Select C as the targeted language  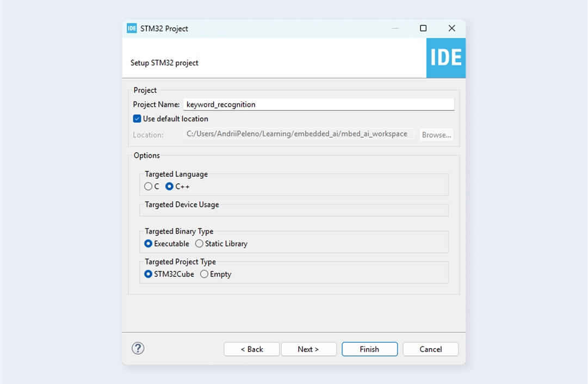[x=148, y=187]
